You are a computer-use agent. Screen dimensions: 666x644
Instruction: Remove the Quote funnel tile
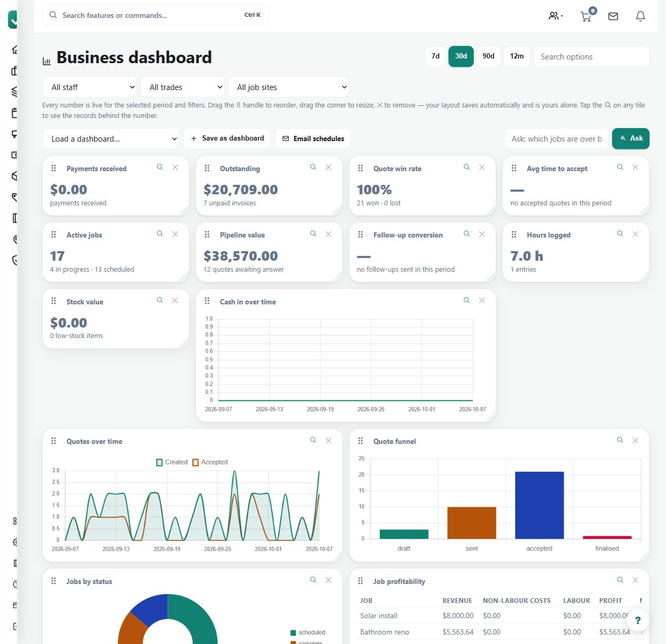(x=635, y=440)
